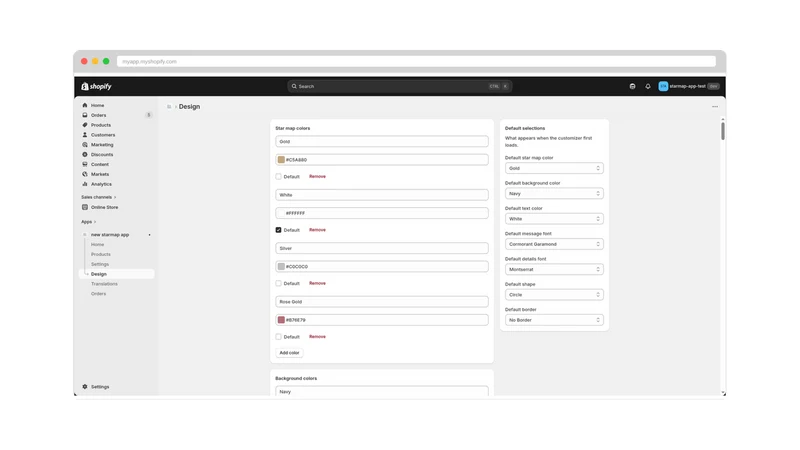Click the Navy background color name field
Screen dimensions: 800x450
[x=382, y=391]
